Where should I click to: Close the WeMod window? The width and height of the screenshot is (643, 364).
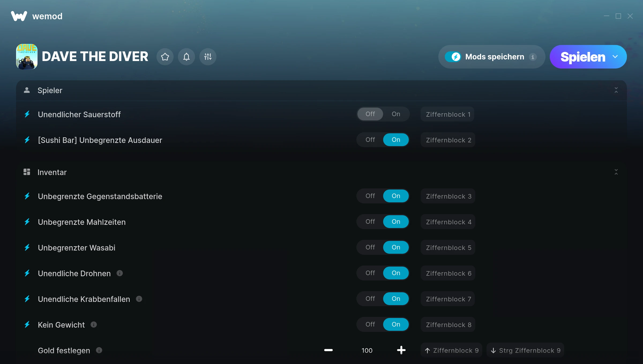(630, 16)
